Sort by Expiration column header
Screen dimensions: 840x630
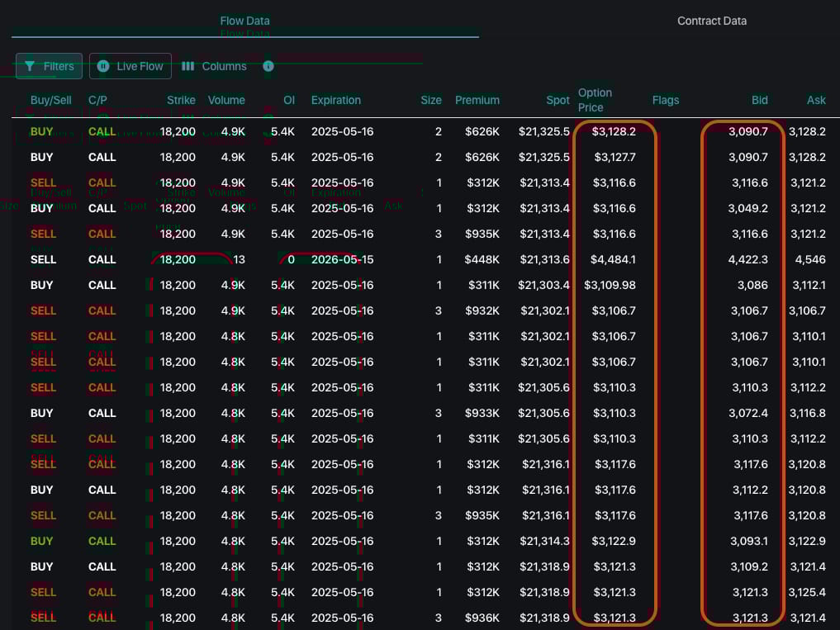pyautogui.click(x=336, y=100)
